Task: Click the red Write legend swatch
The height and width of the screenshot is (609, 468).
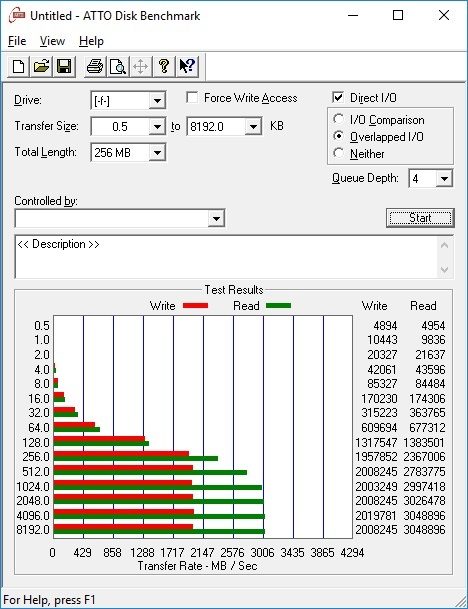Action: [x=195, y=306]
